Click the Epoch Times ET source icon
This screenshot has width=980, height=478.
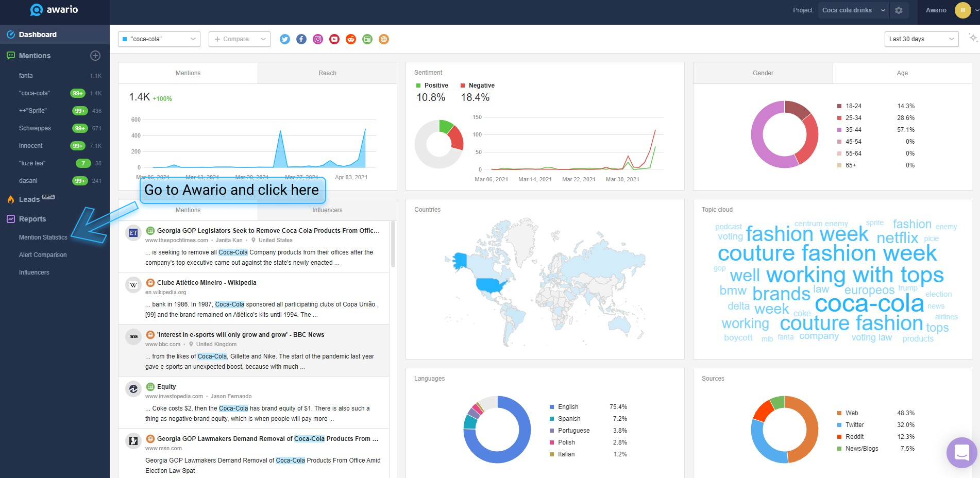pyautogui.click(x=133, y=233)
